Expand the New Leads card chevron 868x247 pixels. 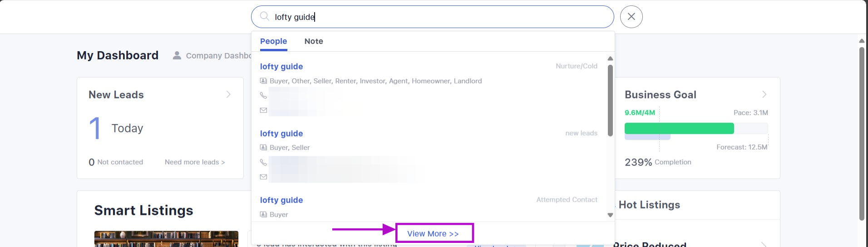228,94
